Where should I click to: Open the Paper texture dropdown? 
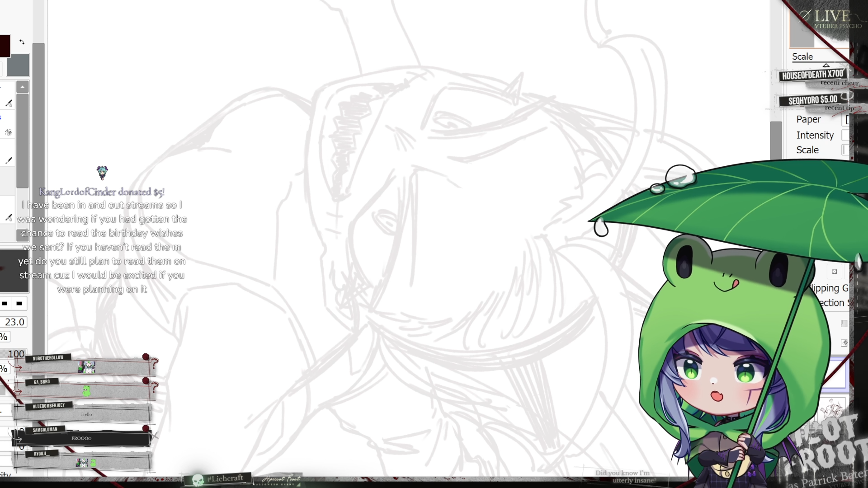846,120
